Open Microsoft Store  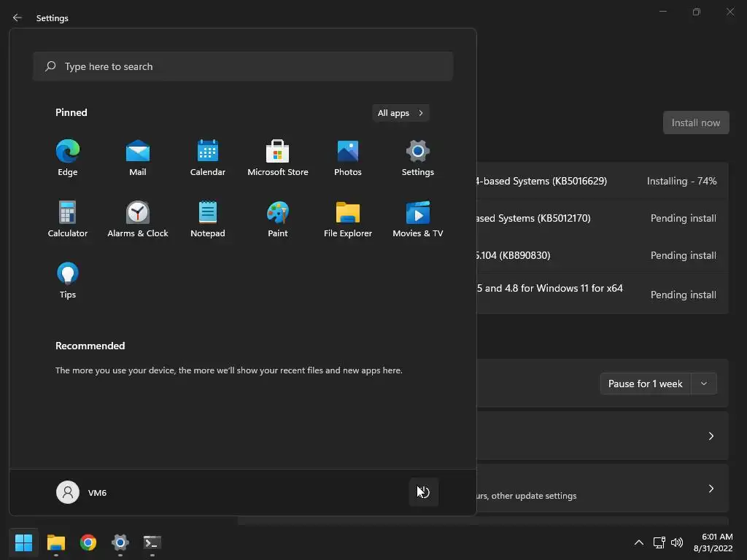[x=278, y=158]
